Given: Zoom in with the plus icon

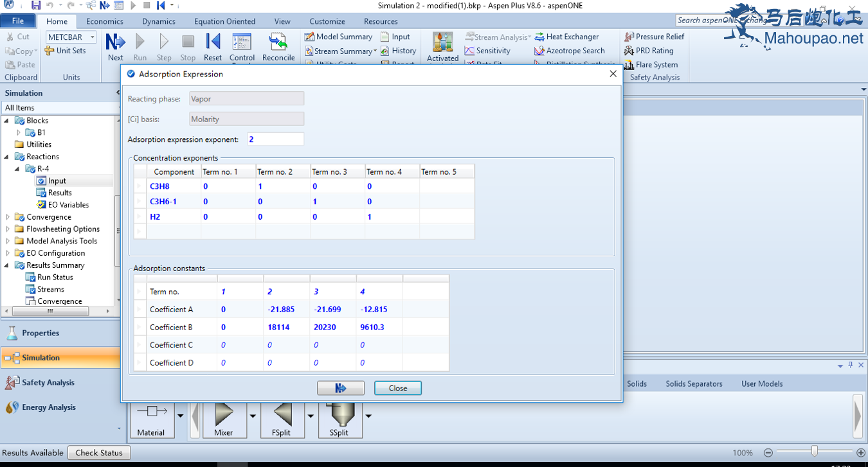Looking at the screenshot, I should (861, 453).
